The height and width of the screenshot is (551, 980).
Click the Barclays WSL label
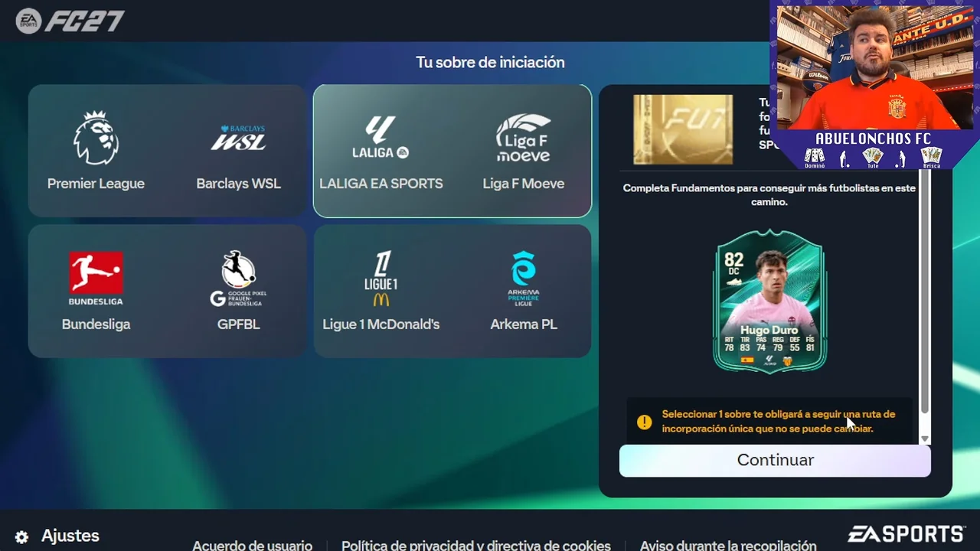238,184
